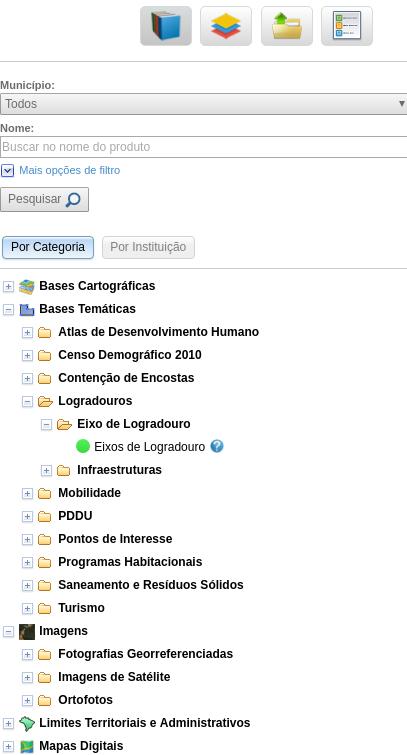Click the Brazil map icon for Limites Territoriais
This screenshot has height=755, width=407.
click(26, 723)
